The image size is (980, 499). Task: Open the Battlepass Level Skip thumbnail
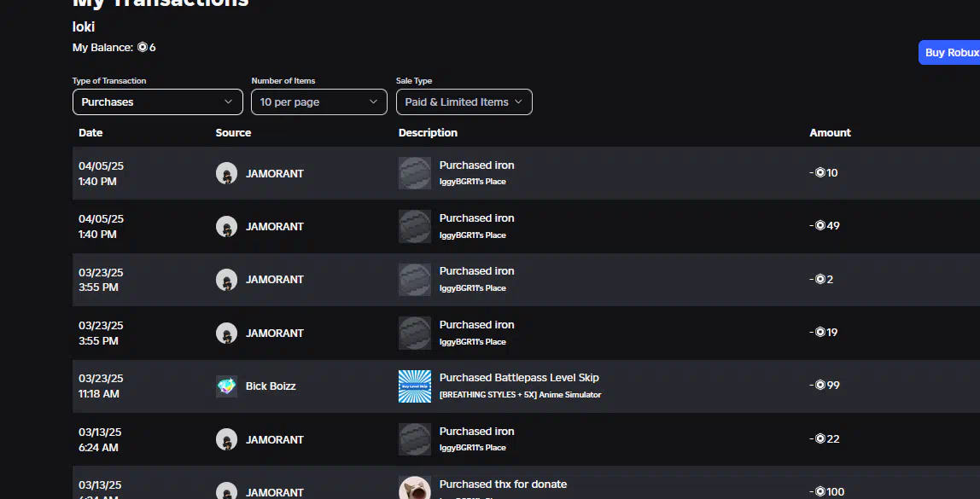(x=415, y=386)
